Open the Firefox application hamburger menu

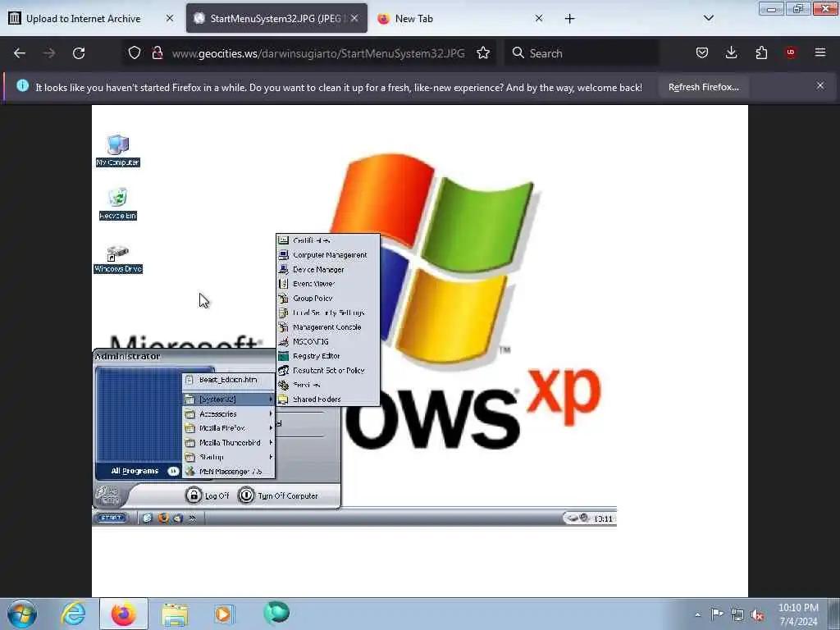click(820, 52)
